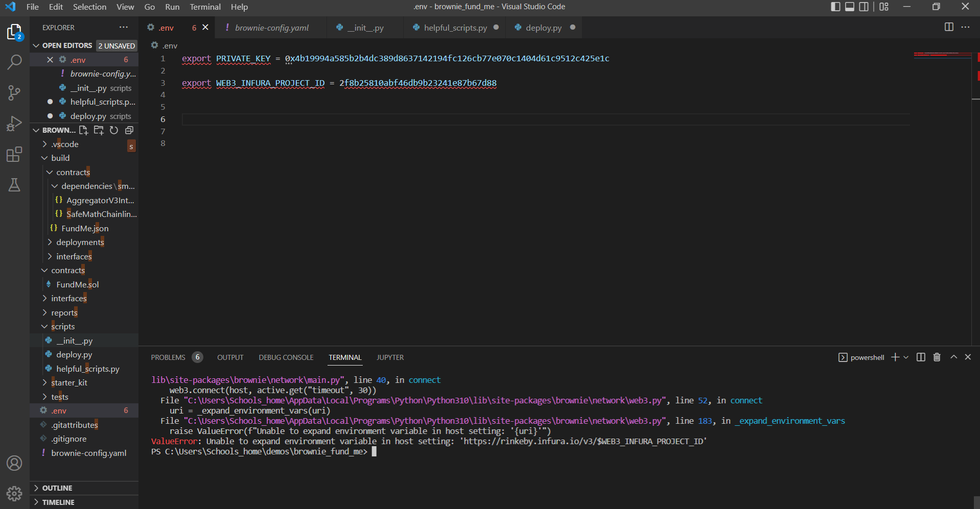Add a new terminal with plus icon
980x509 pixels.
(x=895, y=357)
